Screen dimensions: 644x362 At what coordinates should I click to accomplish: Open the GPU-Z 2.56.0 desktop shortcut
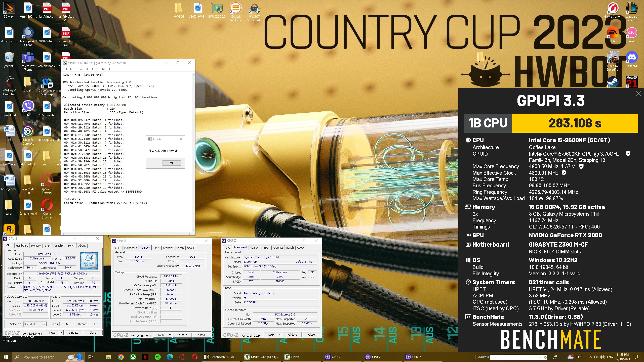pos(217,10)
